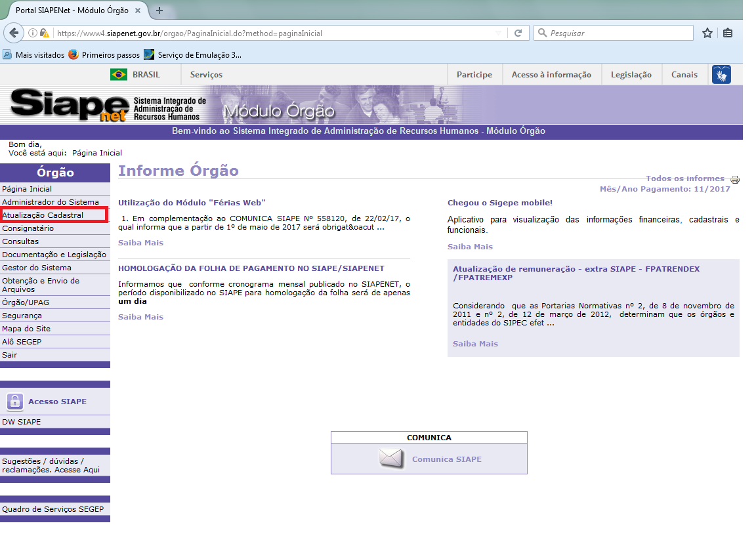Viewport: 756px width, 538px height.
Task: Open Segurança sidebar item
Action: pos(55,316)
